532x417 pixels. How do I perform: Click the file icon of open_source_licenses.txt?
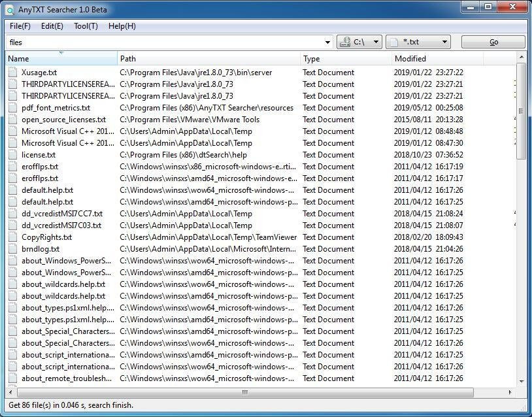[12, 120]
